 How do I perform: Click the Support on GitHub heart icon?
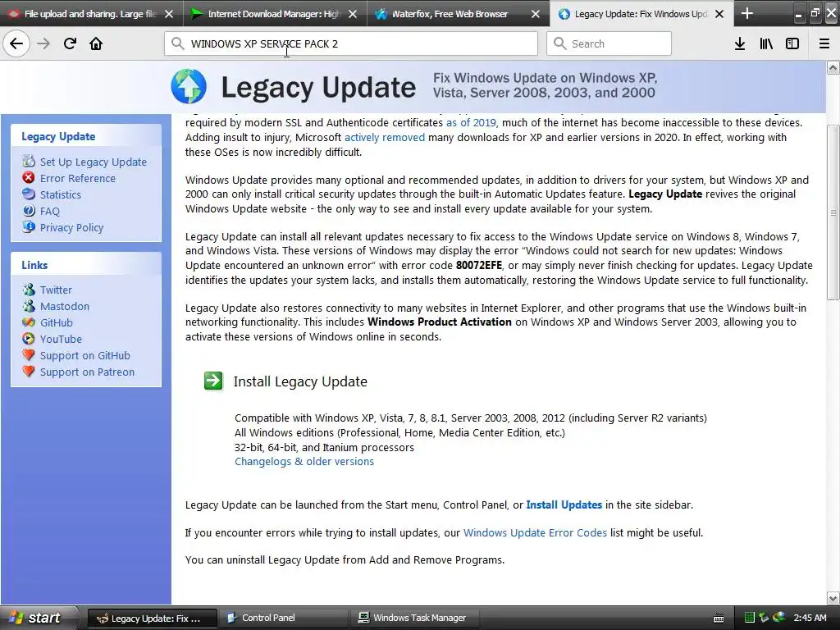pos(29,355)
